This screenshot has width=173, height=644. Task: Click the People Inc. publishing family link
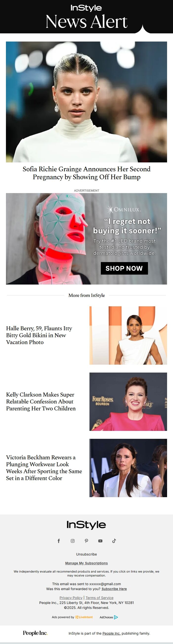pos(111,633)
